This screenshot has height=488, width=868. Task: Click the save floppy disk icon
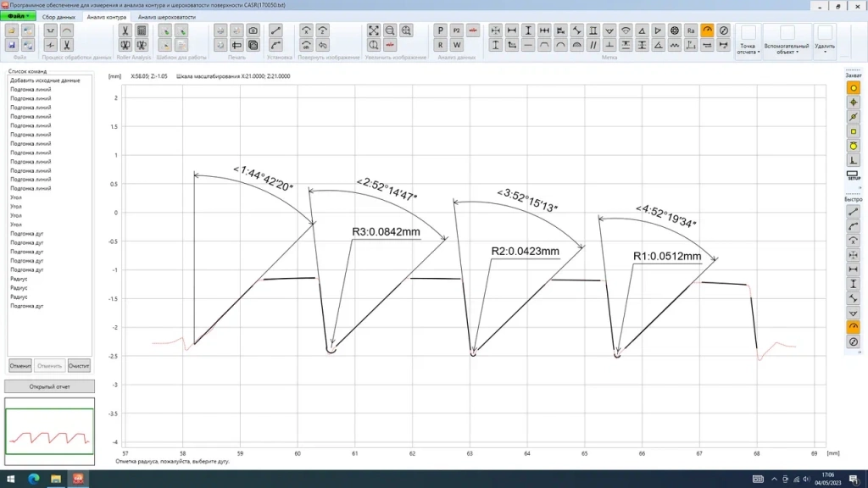[x=12, y=44]
